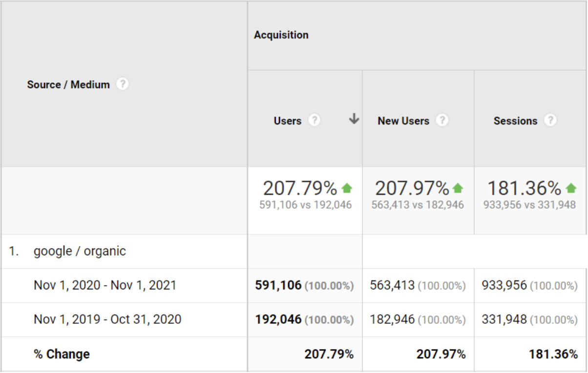
Task: Select the Acquisition group header
Action: click(x=281, y=35)
